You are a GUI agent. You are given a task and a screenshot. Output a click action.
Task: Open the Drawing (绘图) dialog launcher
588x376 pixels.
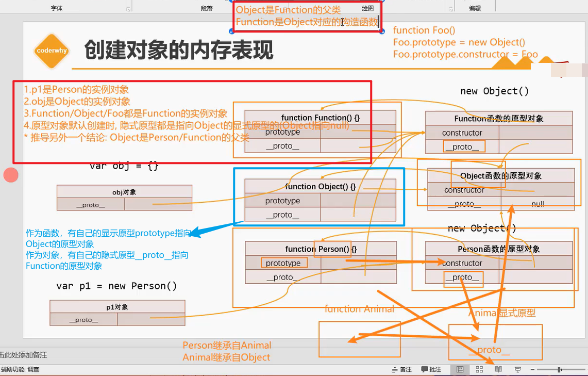[x=450, y=10]
